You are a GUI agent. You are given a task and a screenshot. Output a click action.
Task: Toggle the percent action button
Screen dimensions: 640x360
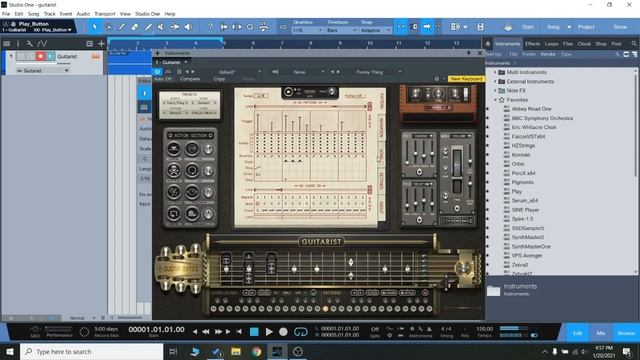coord(174,191)
